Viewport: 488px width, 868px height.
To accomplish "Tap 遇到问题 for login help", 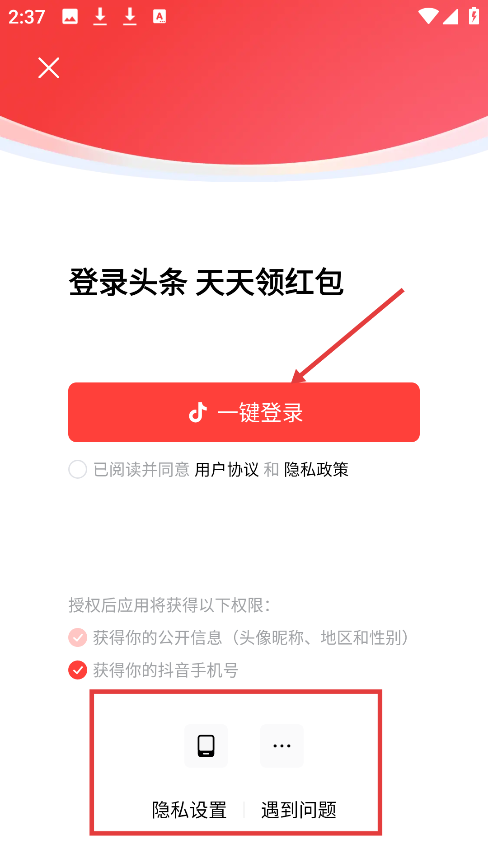I will (x=299, y=810).
